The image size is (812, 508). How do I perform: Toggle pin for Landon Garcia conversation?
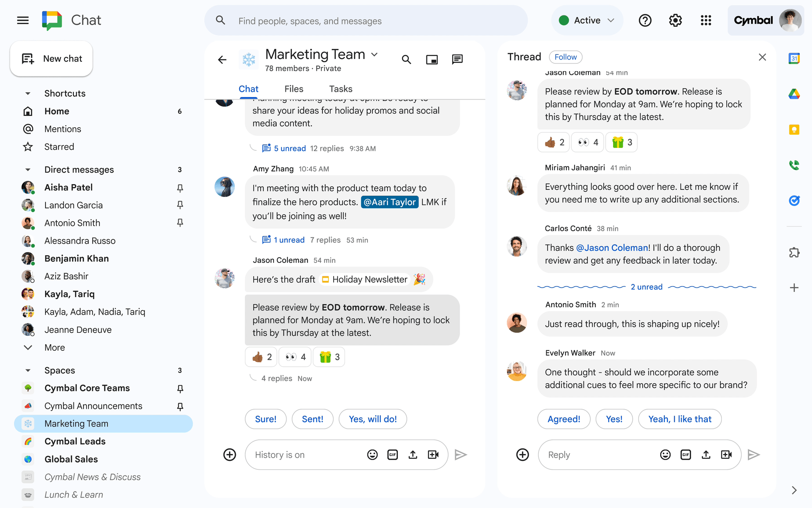click(180, 205)
